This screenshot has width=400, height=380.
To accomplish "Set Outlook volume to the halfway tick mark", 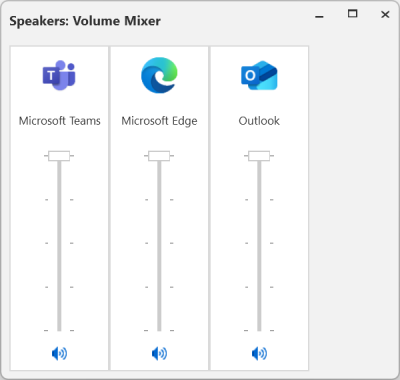I will 259,243.
